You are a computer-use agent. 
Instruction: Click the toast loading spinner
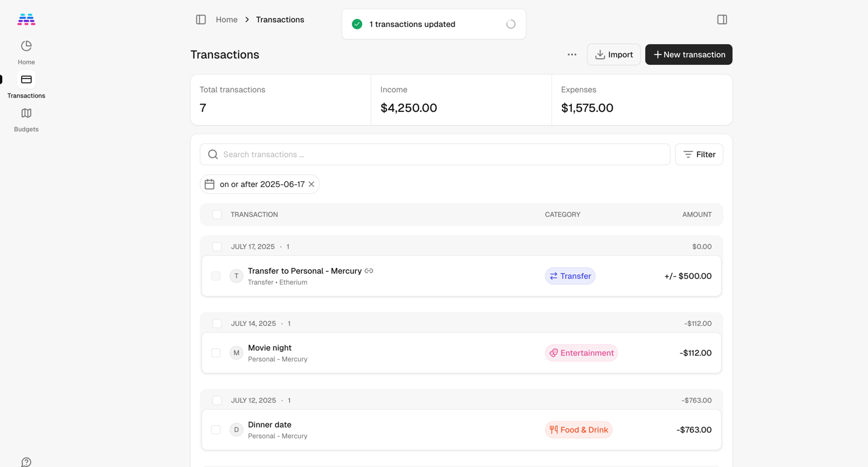point(511,24)
